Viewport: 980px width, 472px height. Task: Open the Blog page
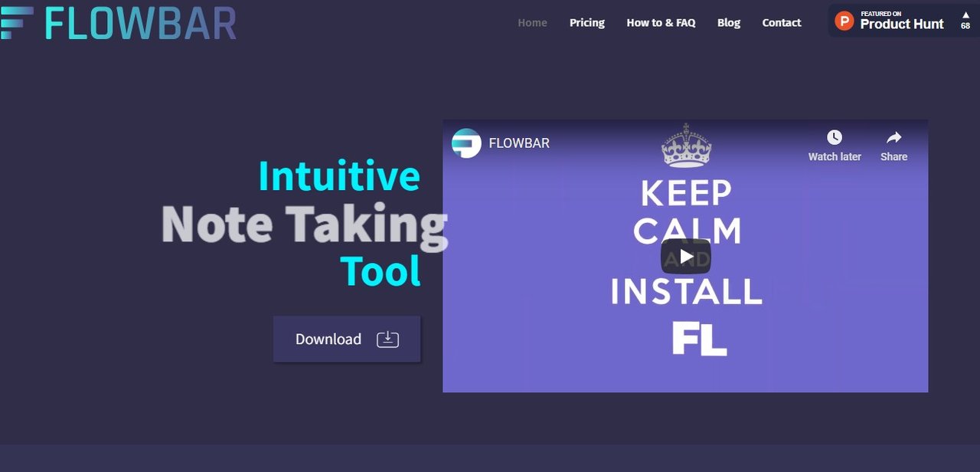[729, 23]
